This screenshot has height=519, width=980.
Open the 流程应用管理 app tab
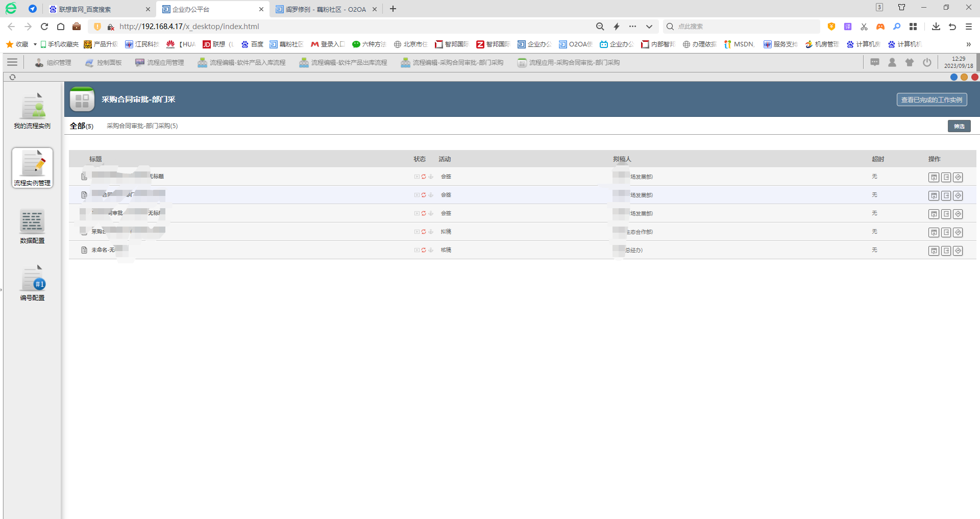coord(160,62)
